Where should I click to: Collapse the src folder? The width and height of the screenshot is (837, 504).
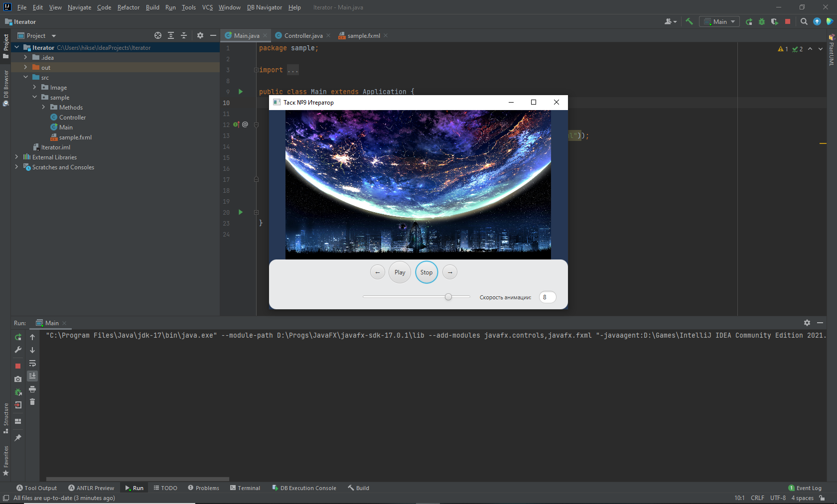25,77
